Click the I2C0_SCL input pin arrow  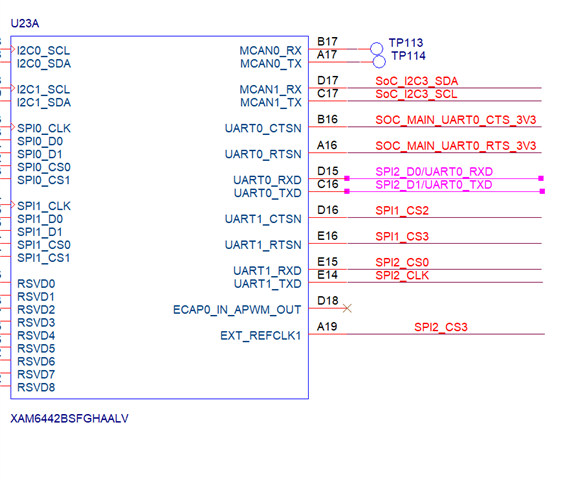[12, 49]
